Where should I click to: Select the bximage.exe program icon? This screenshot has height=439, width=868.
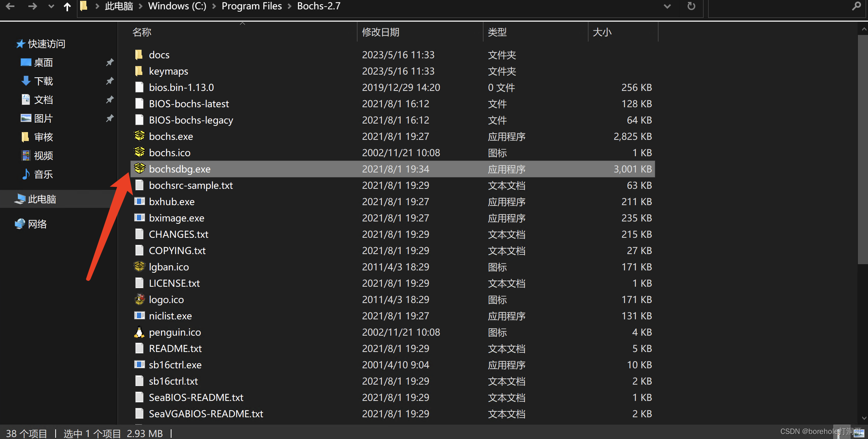pyautogui.click(x=139, y=218)
